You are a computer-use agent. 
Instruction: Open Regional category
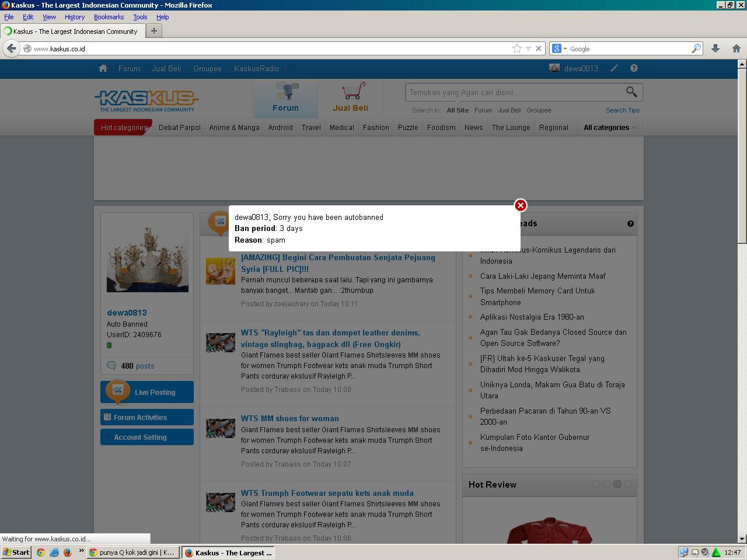(x=553, y=127)
